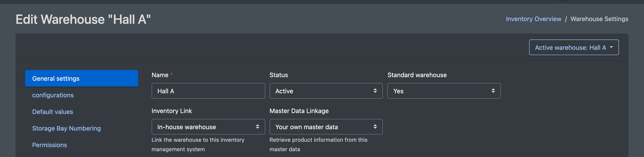The image size is (644, 157).
Task: Click the "Link the warehouse to this inventory" hint text
Action: click(198, 144)
